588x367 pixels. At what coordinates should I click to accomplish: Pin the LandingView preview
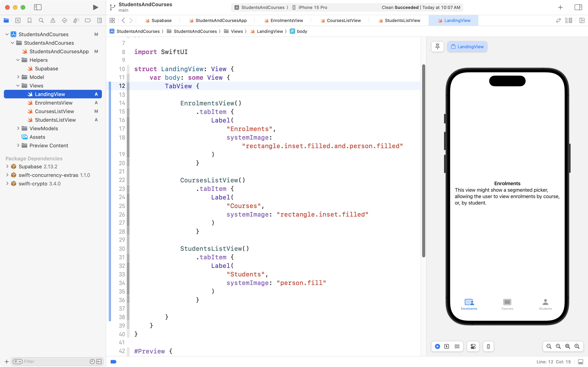tap(437, 47)
